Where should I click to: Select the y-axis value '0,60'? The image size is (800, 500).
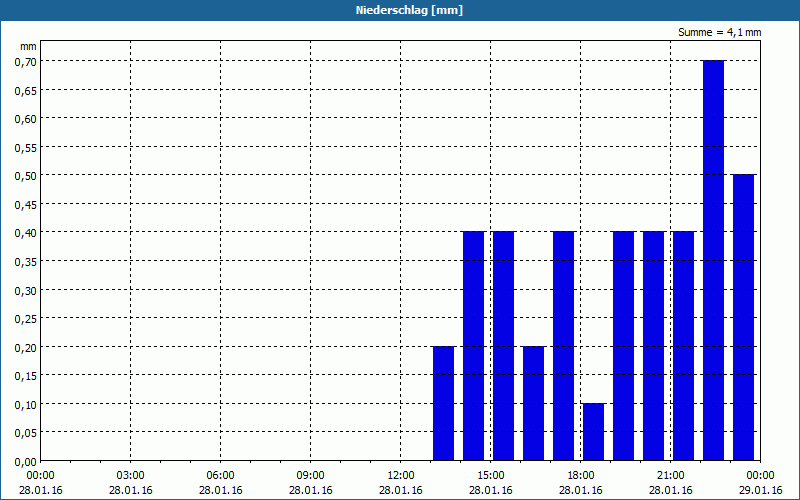tap(25, 118)
